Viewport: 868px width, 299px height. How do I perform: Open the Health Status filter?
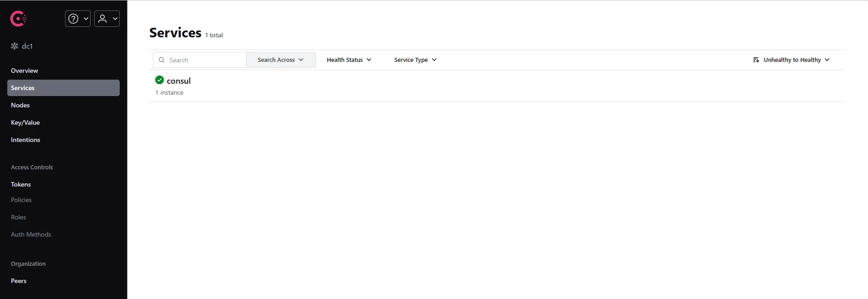[349, 60]
